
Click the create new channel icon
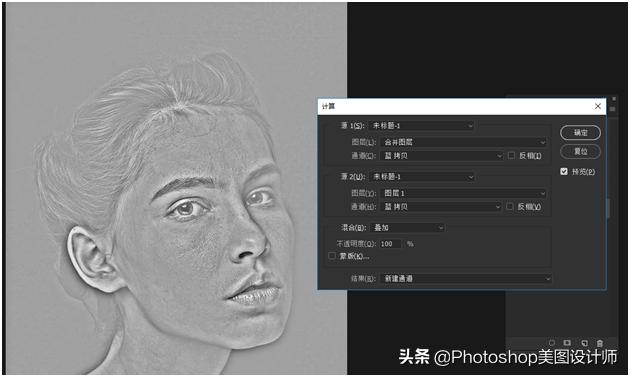click(584, 343)
